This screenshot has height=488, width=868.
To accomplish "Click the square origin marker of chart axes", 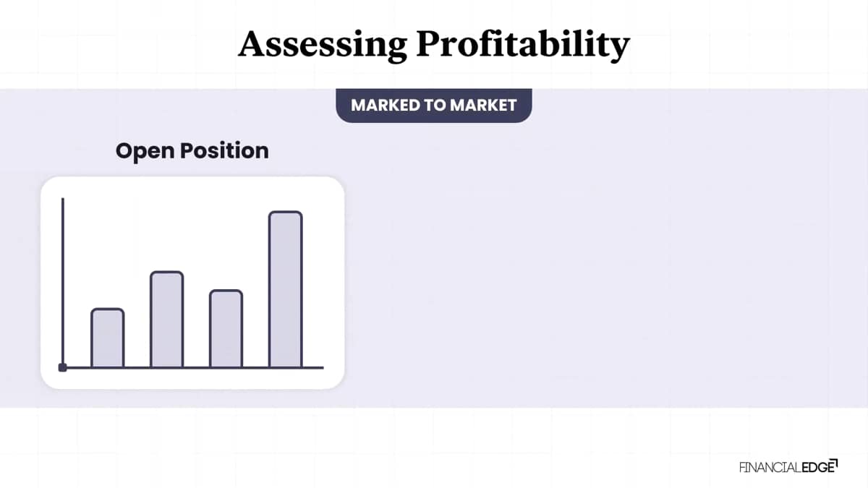I will click(x=62, y=368).
